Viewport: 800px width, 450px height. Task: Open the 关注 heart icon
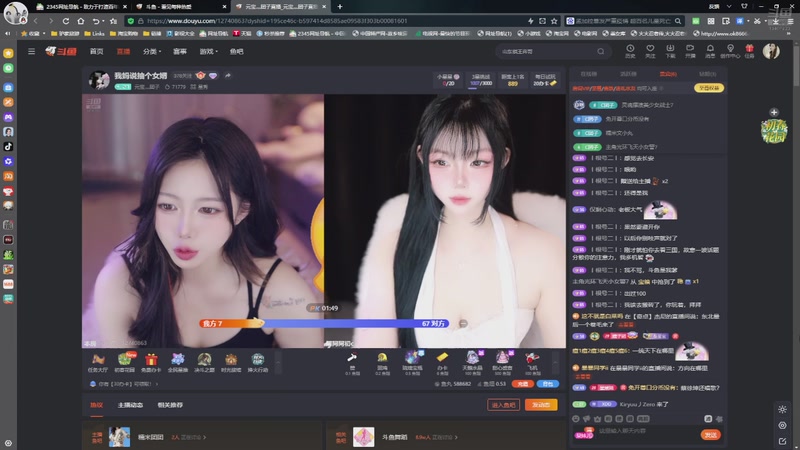[650, 51]
